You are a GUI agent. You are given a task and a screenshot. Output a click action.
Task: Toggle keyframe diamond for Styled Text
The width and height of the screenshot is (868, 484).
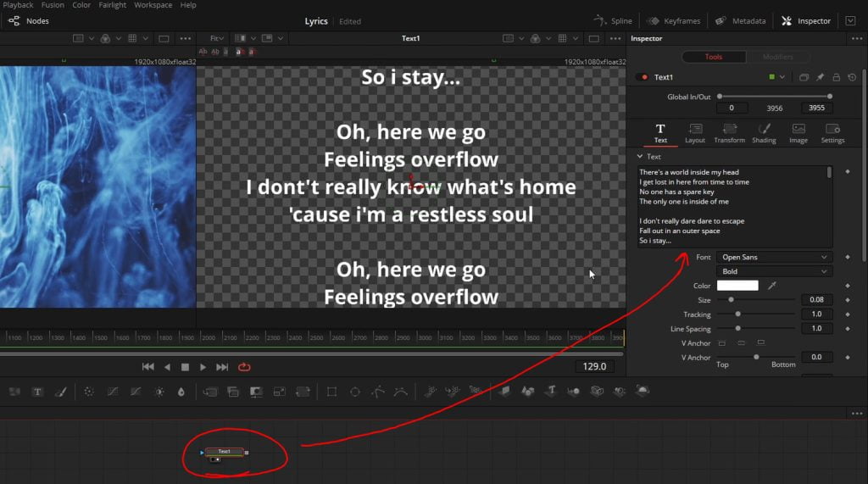tap(848, 172)
